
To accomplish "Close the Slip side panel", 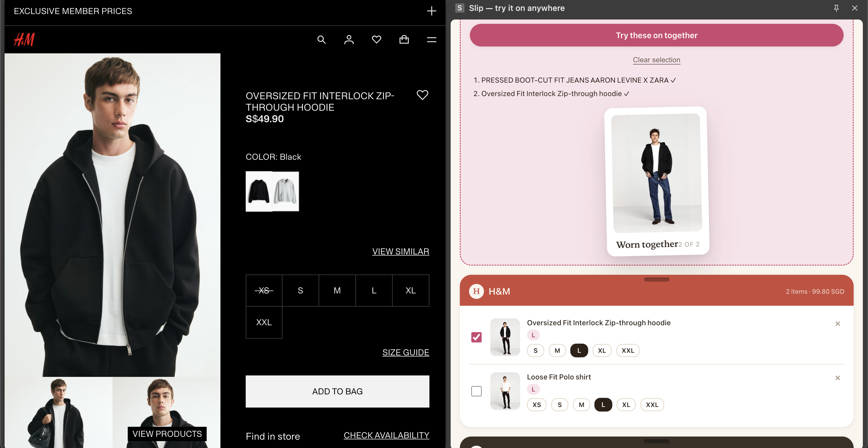I will click(855, 8).
